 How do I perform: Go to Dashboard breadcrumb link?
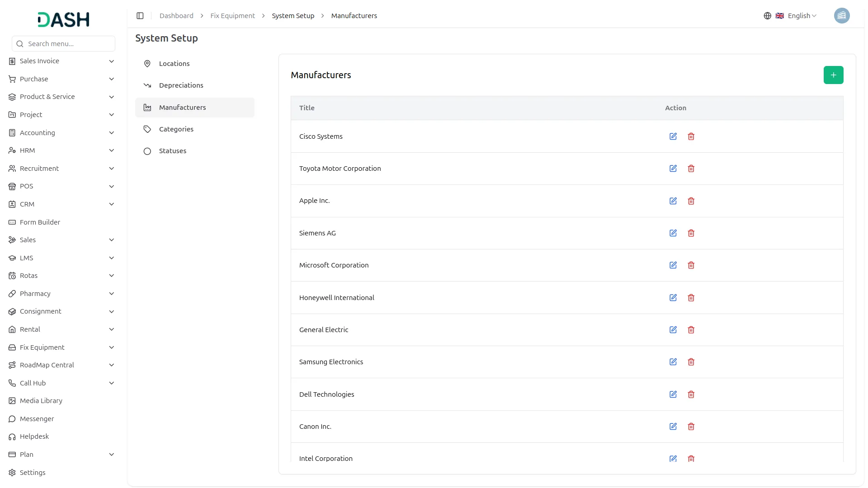tap(176, 16)
